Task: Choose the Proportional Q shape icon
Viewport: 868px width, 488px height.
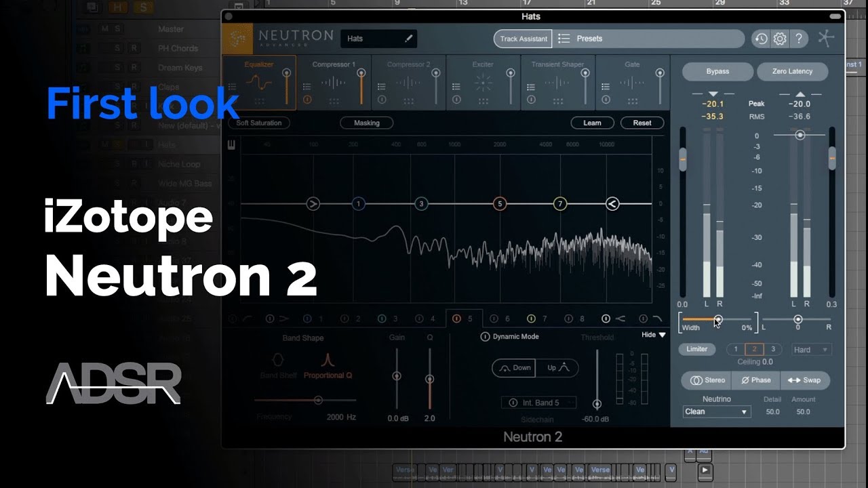Action: tap(328, 359)
